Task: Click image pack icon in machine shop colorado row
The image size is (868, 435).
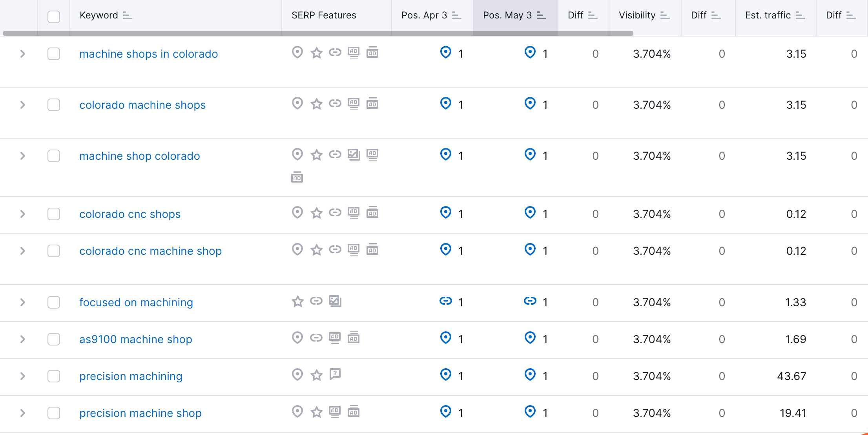Action: point(354,155)
